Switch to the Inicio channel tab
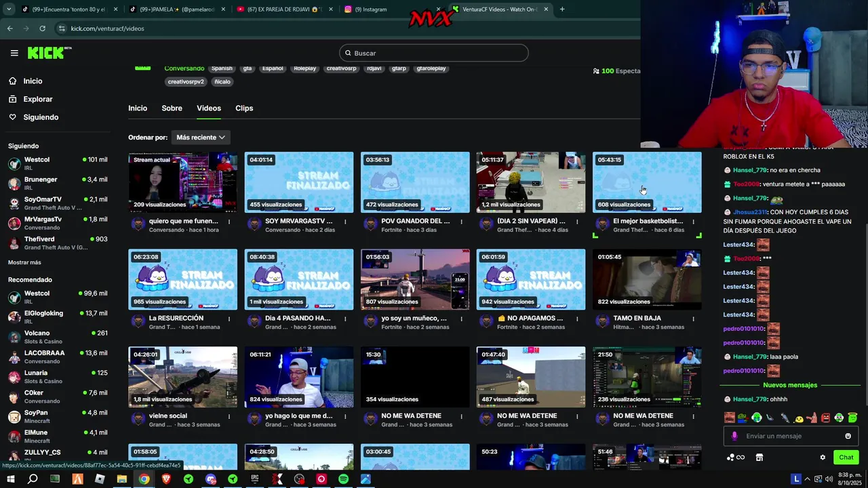 point(138,108)
